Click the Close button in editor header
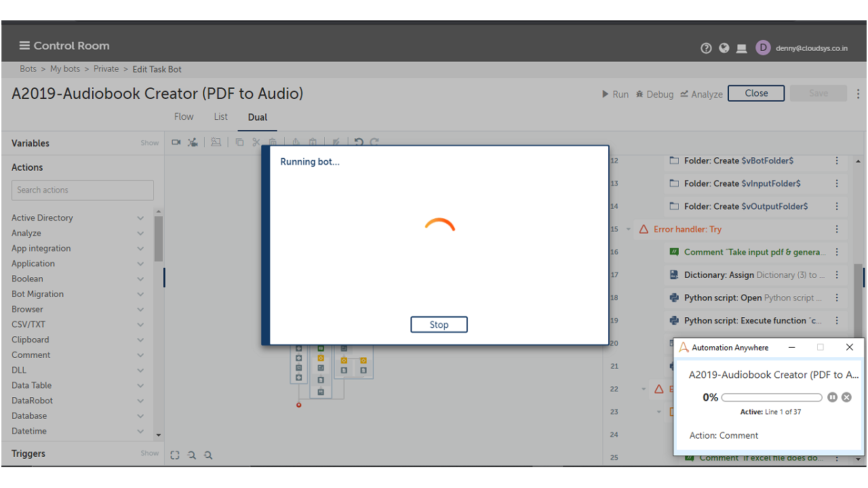868x488 pixels. 755,94
